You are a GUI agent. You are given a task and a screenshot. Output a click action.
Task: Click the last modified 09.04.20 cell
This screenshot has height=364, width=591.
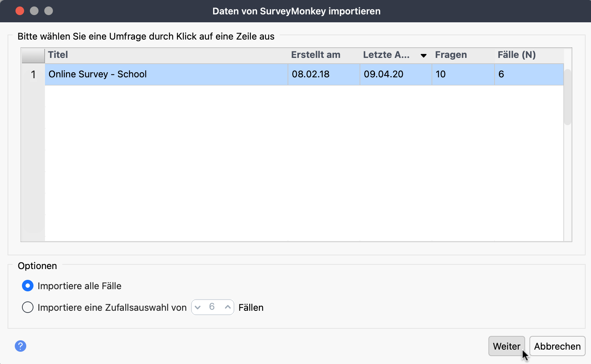(396, 74)
